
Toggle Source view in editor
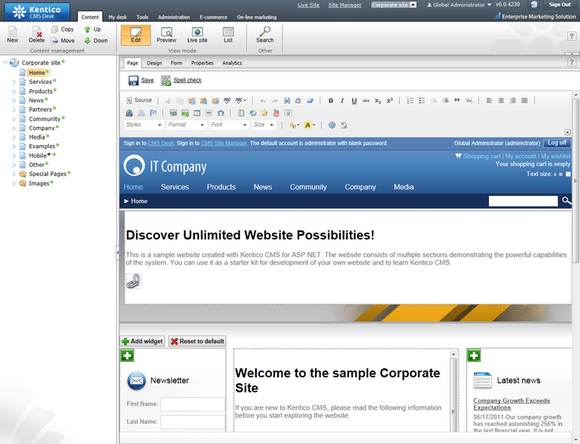(139, 100)
